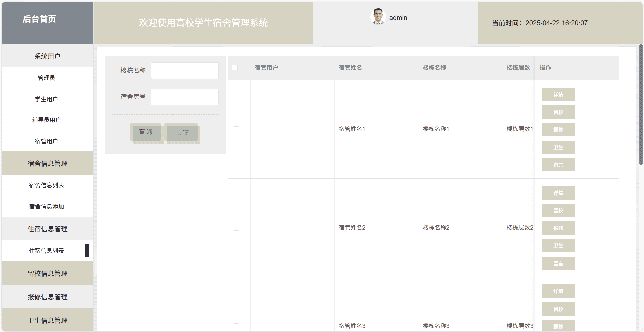
Task: Click the page vertical scrollbar thumb
Action: click(x=641, y=104)
